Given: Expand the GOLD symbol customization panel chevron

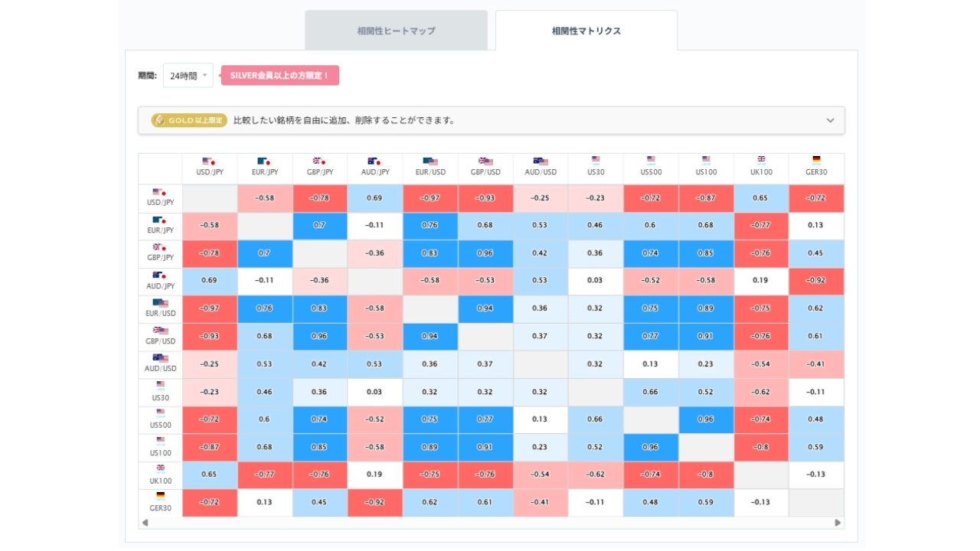Looking at the screenshot, I should tap(830, 120).
